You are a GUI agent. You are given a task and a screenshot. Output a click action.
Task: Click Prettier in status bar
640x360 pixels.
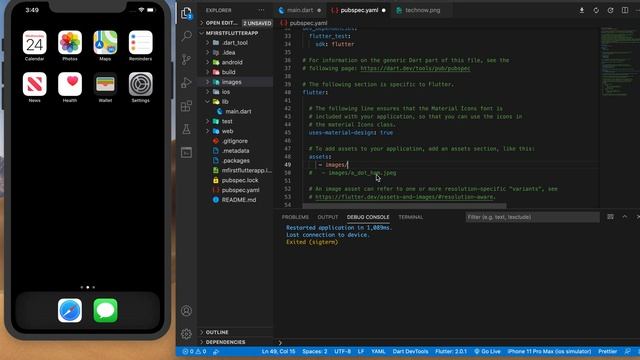pyautogui.click(x=607, y=351)
